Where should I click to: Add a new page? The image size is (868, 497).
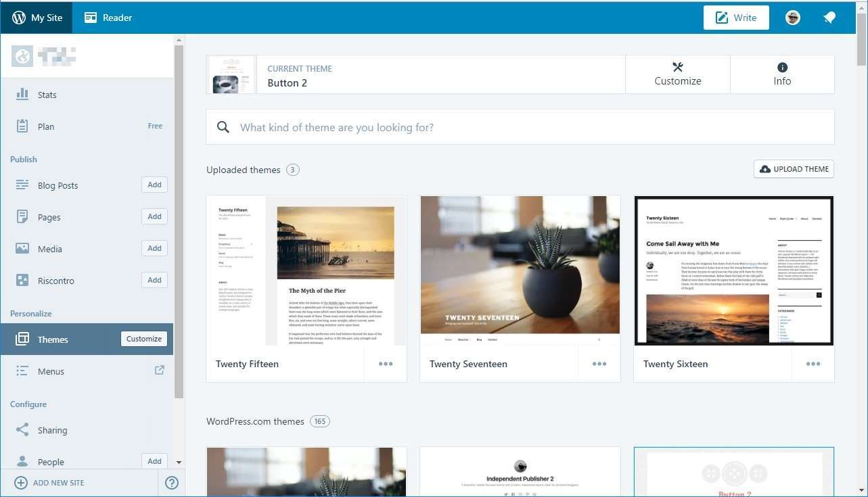[x=154, y=216]
